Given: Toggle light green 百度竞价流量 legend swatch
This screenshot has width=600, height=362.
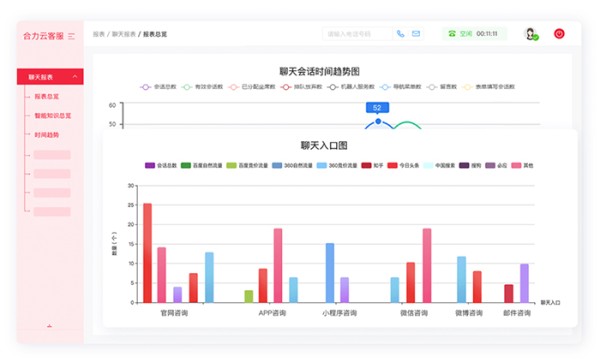Looking at the screenshot, I should [232, 165].
